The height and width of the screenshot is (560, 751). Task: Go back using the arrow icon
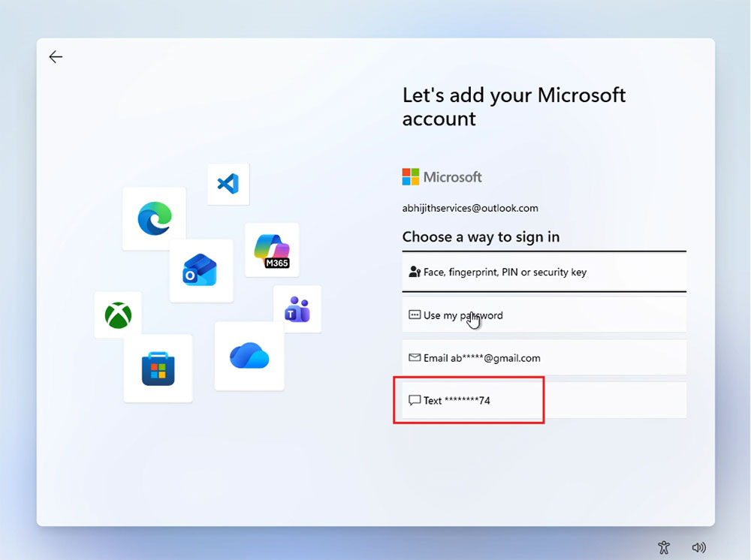click(56, 57)
